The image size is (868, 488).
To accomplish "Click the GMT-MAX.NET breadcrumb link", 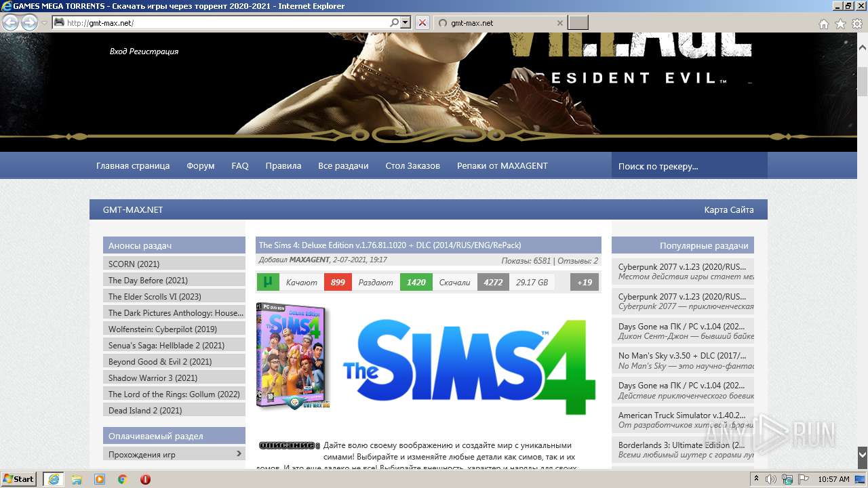I will pos(133,209).
